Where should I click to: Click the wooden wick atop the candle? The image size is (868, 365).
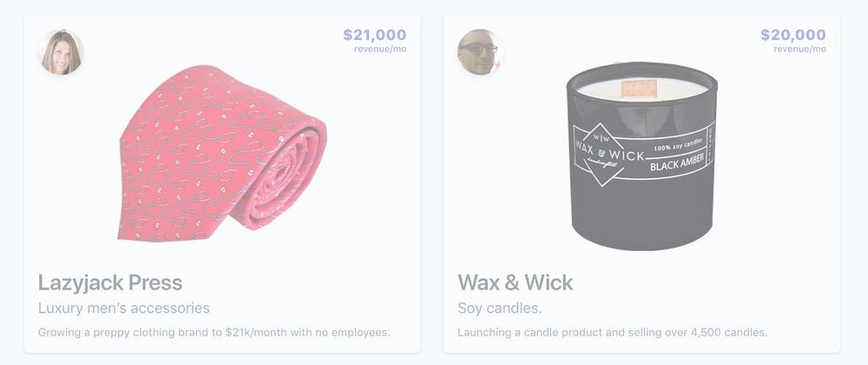[639, 89]
